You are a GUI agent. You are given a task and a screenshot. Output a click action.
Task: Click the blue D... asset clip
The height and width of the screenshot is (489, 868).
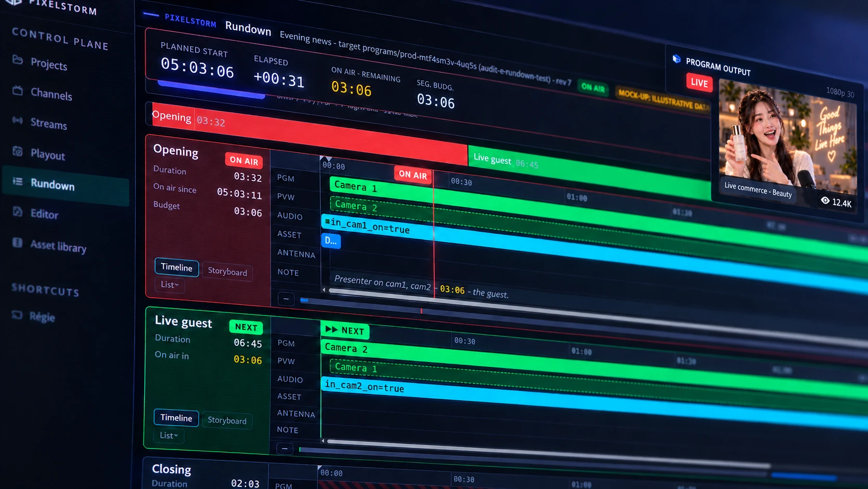331,241
